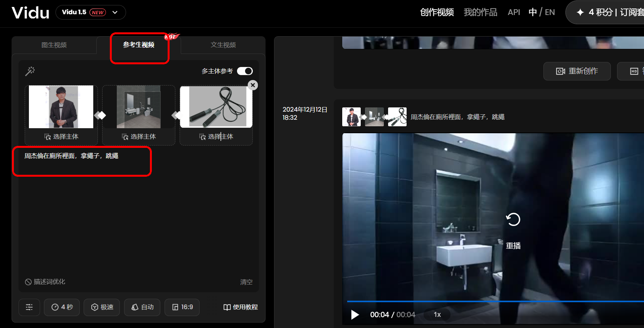This screenshot has height=328, width=644.
Task: Switch to the 文生视频 tab
Action: (223, 45)
